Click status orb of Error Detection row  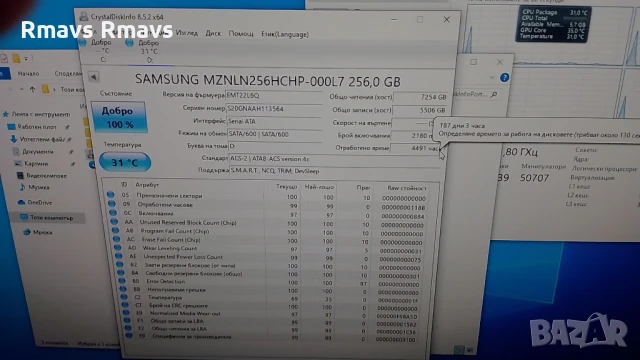(121, 281)
